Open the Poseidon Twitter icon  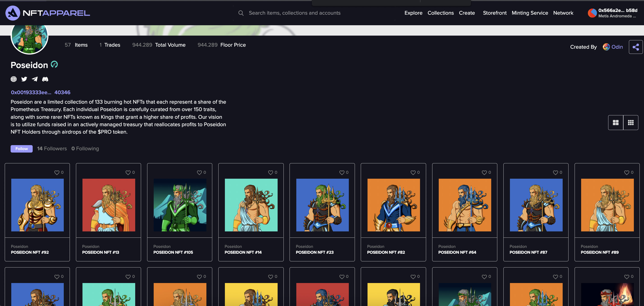coord(24,79)
